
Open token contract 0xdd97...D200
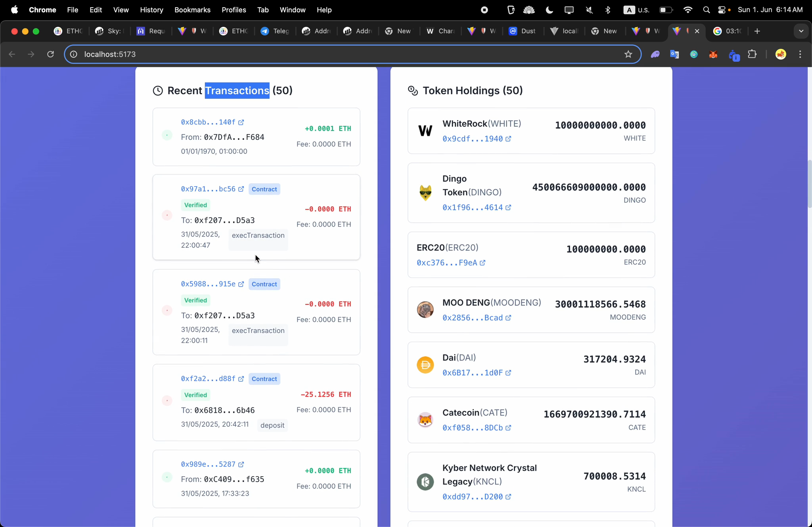[x=473, y=496]
